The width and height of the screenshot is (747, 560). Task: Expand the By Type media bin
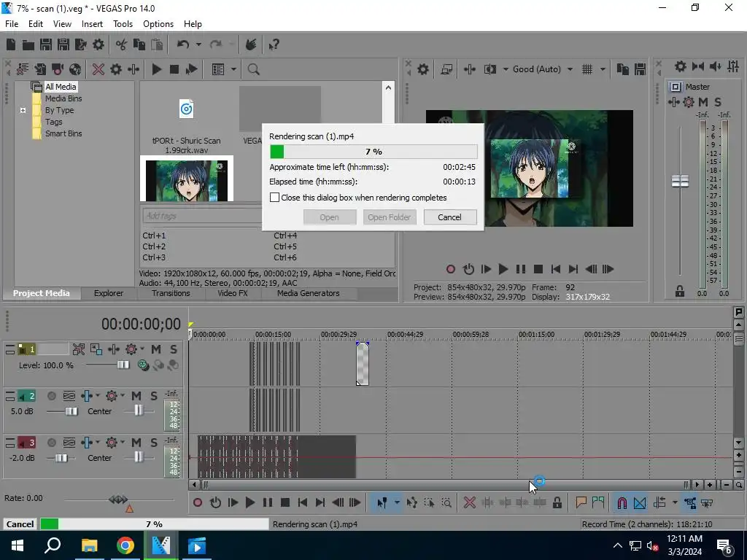coord(23,110)
